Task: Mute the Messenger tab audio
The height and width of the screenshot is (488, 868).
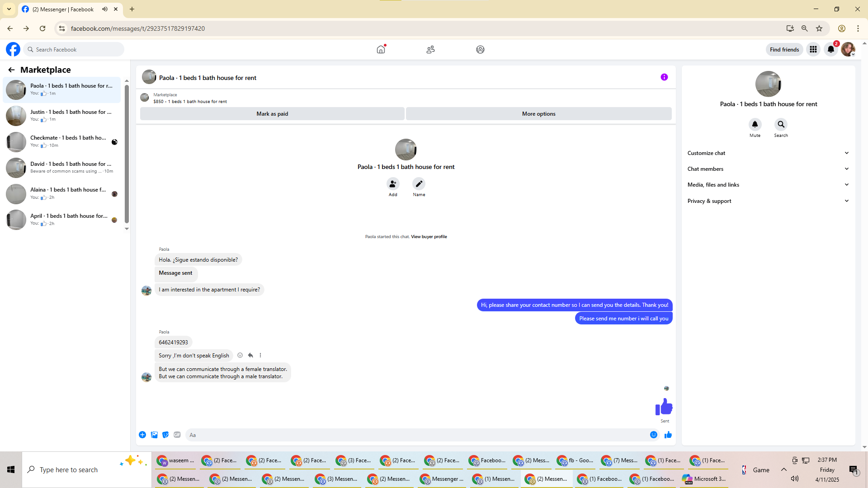Action: click(105, 9)
